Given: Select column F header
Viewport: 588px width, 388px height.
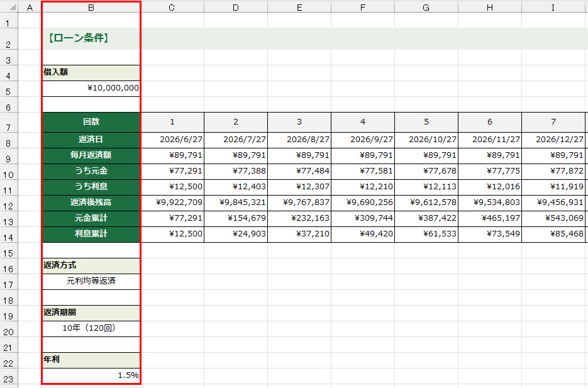Looking at the screenshot, I should 363,7.
